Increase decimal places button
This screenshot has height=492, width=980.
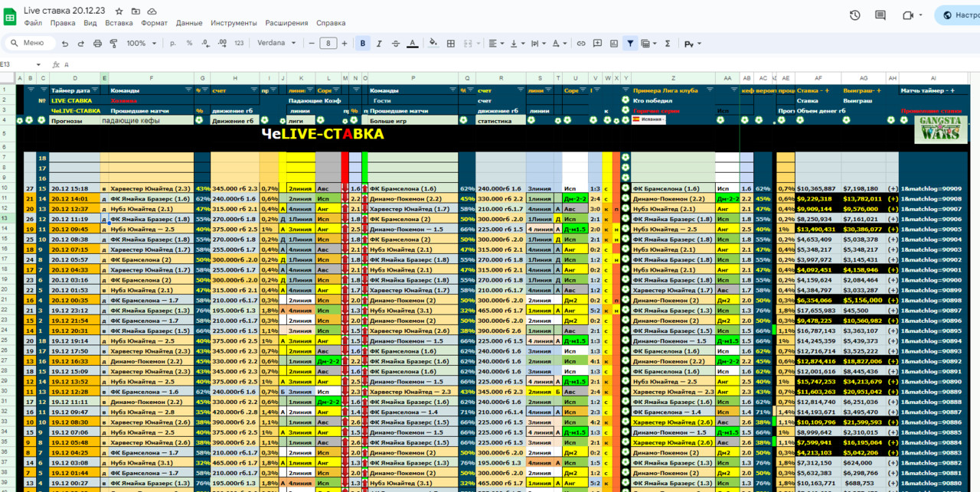[x=222, y=44]
